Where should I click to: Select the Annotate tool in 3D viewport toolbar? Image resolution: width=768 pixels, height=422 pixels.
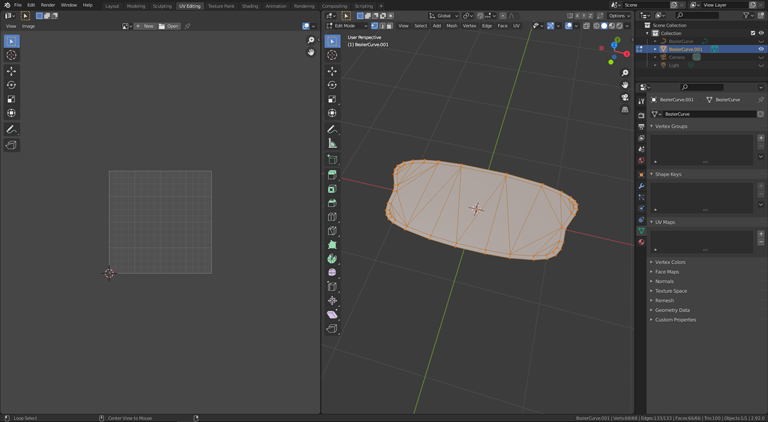coord(332,129)
